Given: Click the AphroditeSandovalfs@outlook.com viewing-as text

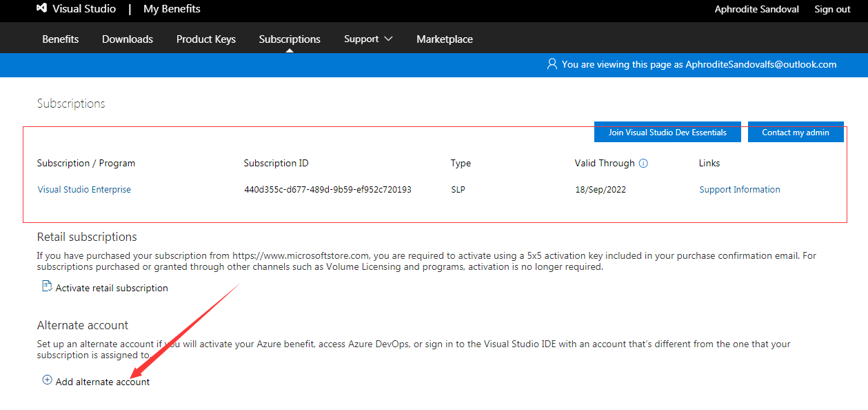Looking at the screenshot, I should pos(761,64).
